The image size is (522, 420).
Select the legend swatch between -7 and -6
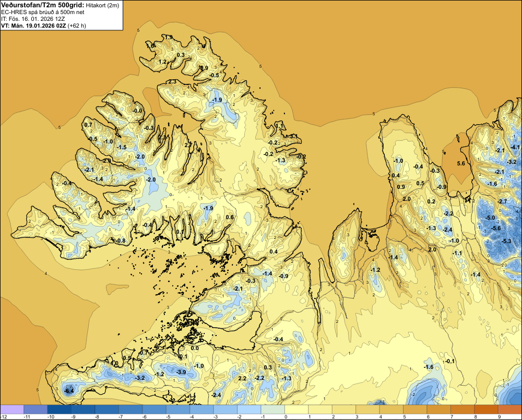(130, 409)
